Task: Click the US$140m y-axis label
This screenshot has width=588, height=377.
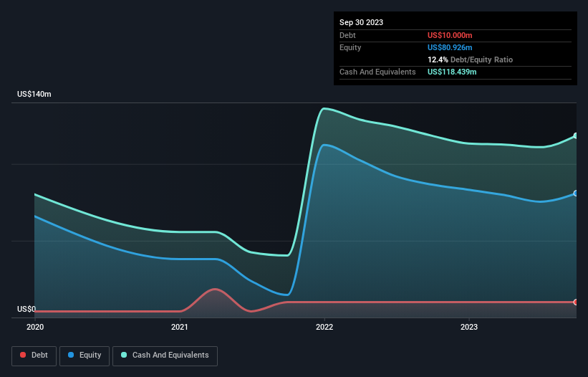Action: (x=34, y=94)
